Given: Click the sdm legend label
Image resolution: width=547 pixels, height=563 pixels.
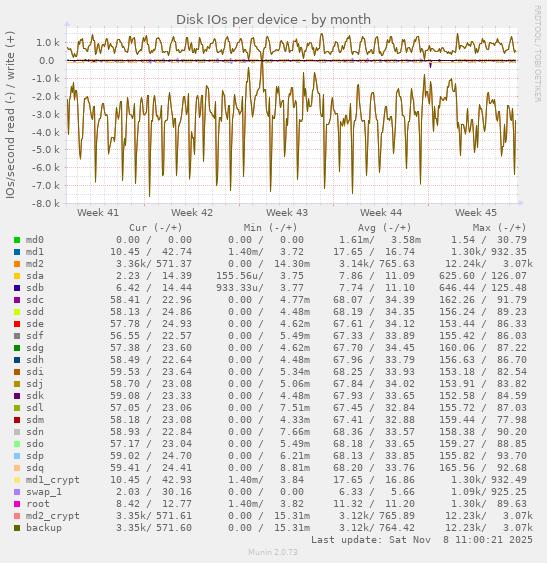Looking at the screenshot, I should pos(34,420).
